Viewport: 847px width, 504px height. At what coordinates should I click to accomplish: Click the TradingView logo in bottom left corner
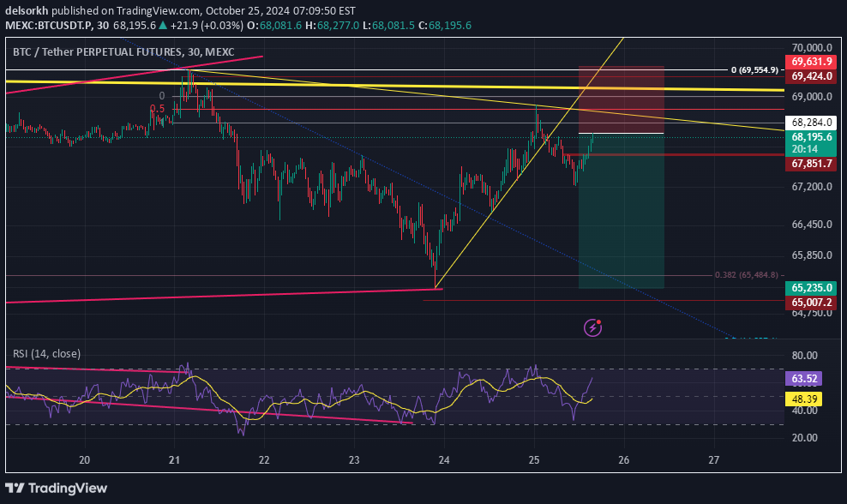click(57, 489)
